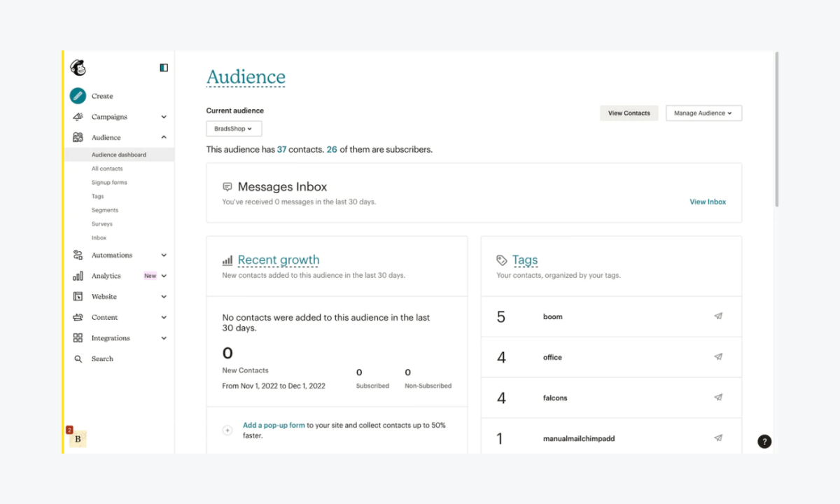840x504 pixels.
Task: Click the falcons tag name
Action: pyautogui.click(x=555, y=398)
